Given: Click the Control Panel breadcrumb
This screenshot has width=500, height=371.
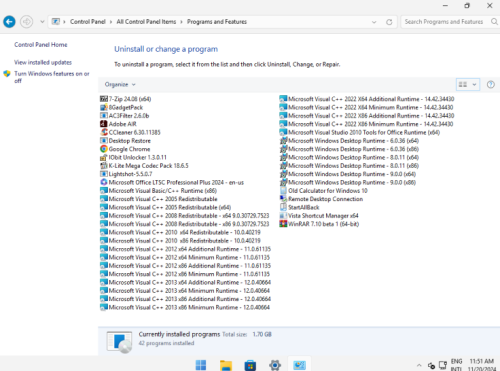Looking at the screenshot, I should coord(88,22).
